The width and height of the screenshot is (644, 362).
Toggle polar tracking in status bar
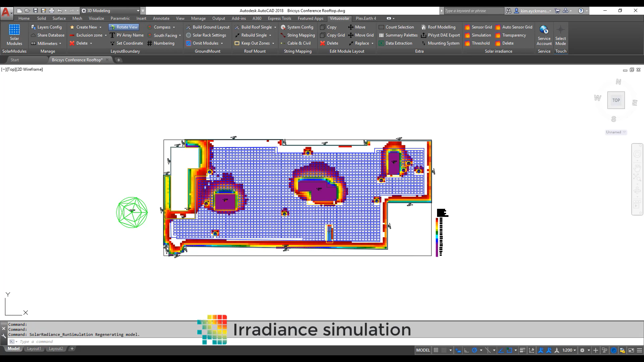[x=474, y=350]
